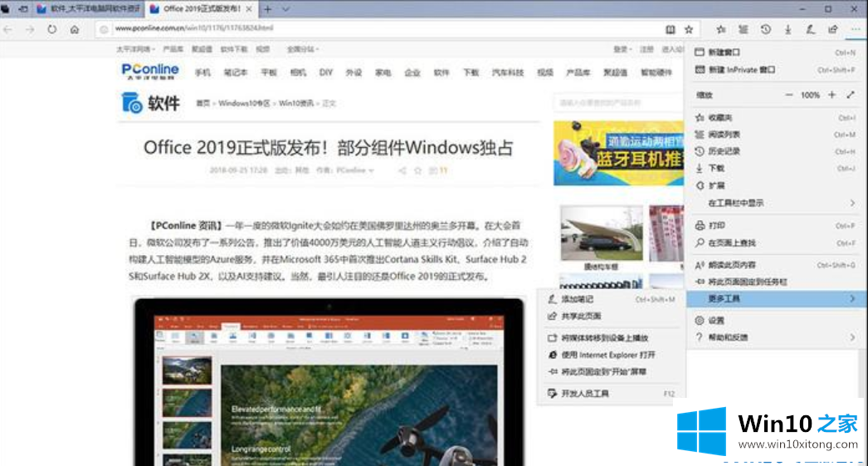Click the three-dot Settings and more button
The height and width of the screenshot is (466, 868).
[x=856, y=29]
